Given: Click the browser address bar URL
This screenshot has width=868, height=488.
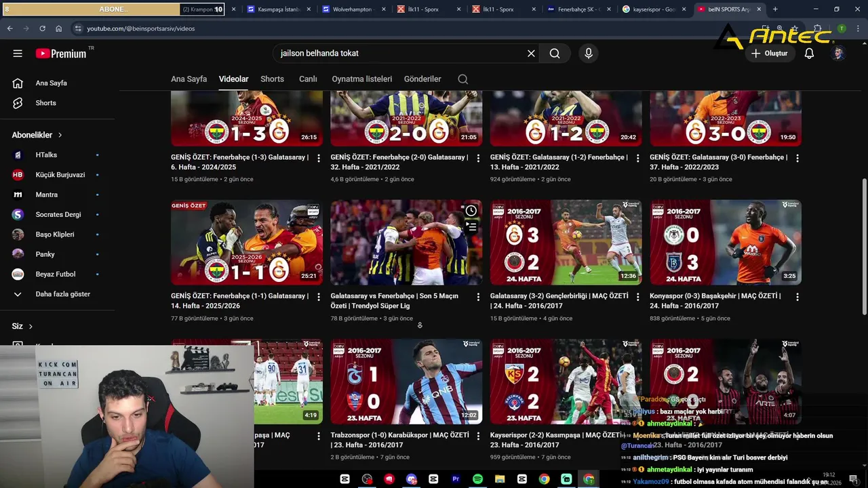Looking at the screenshot, I should pyautogui.click(x=141, y=29).
